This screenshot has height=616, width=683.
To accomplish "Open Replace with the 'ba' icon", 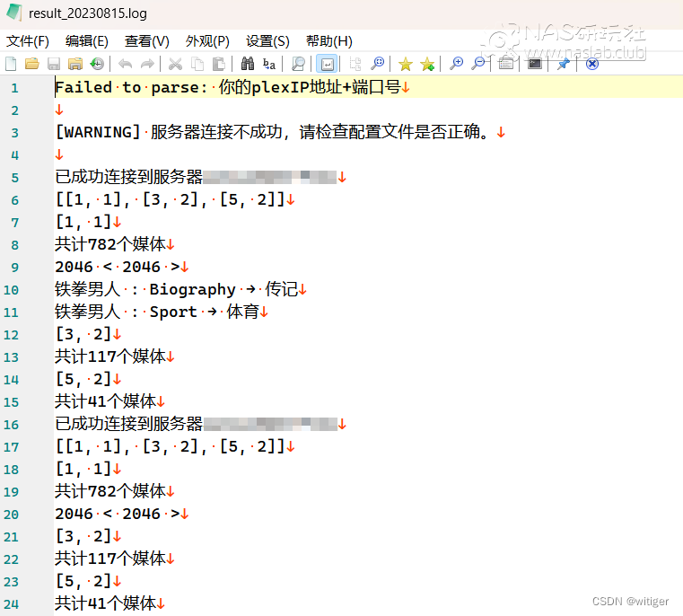I will (x=269, y=64).
